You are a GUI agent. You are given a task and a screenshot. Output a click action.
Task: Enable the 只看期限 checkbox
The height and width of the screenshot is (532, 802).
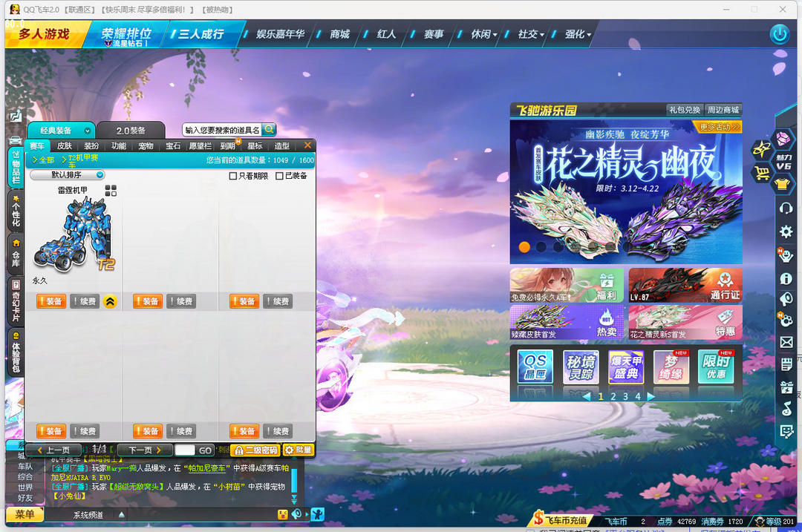(x=233, y=176)
